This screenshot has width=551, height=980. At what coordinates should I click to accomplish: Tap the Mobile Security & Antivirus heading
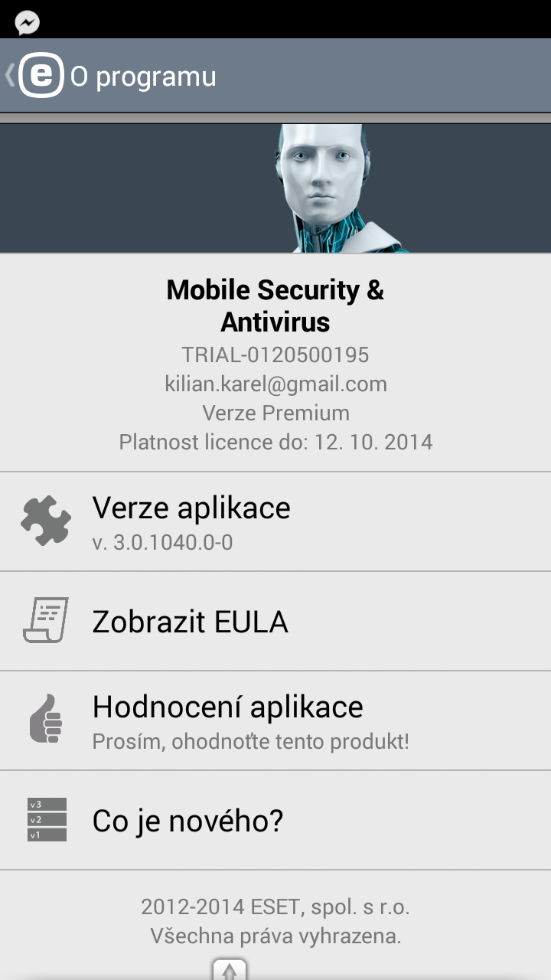click(275, 306)
